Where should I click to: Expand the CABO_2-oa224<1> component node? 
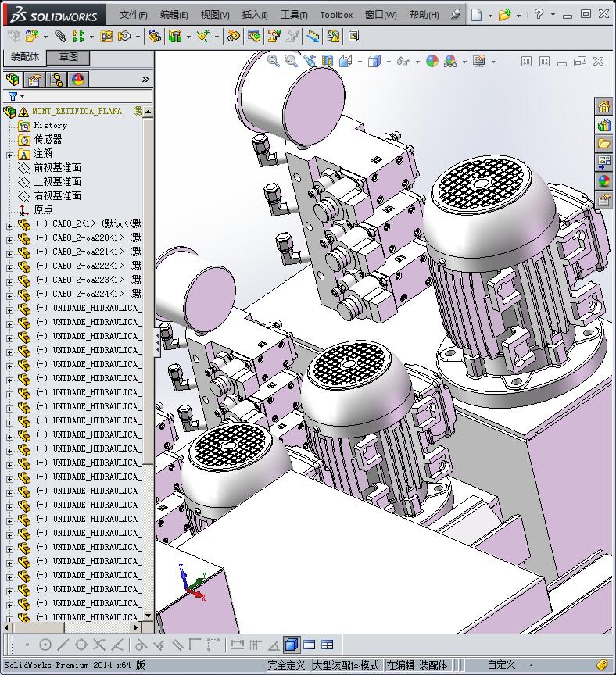(x=10, y=296)
